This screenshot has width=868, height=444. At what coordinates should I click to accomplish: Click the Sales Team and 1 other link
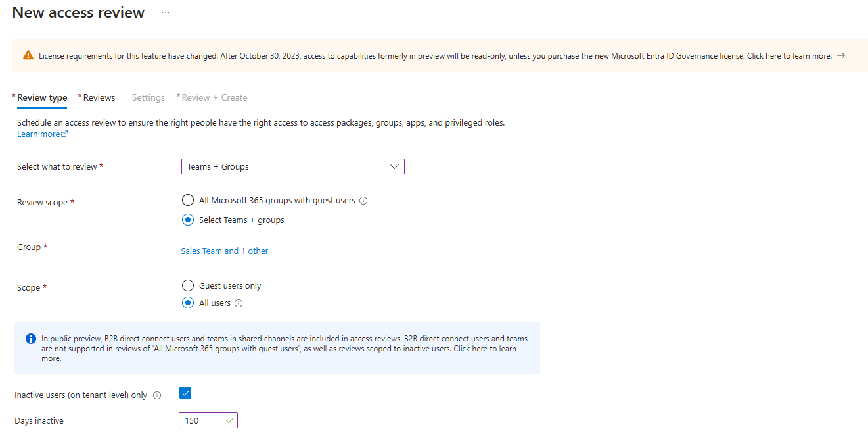tap(224, 251)
